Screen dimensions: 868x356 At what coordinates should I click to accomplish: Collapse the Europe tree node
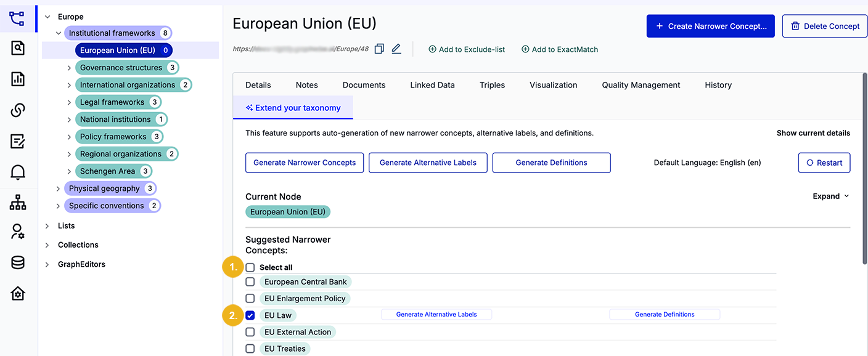point(47,17)
